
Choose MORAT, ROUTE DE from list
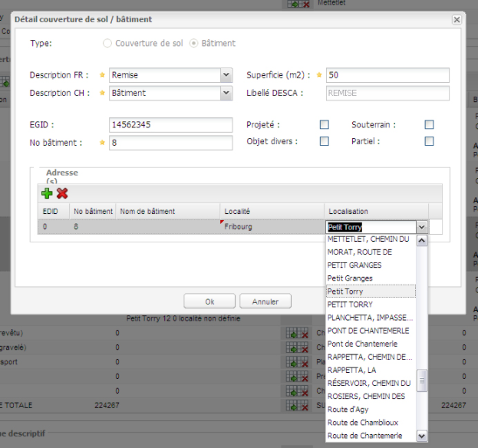360,252
